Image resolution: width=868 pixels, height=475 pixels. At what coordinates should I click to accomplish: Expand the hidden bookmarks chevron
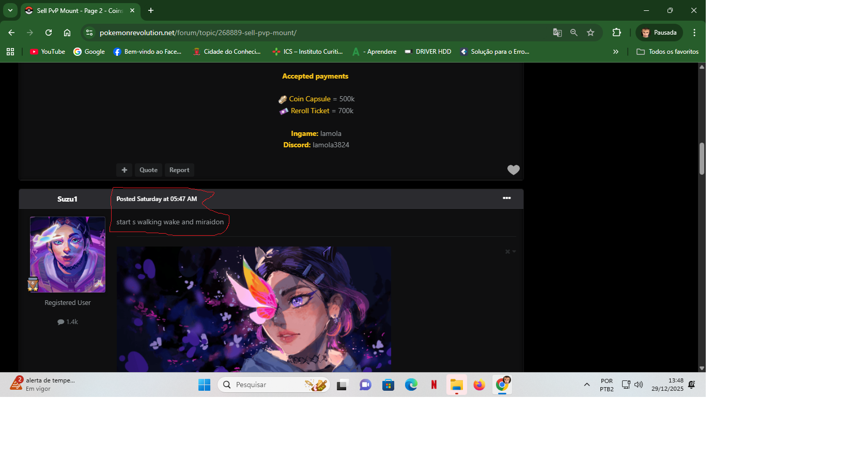point(615,52)
